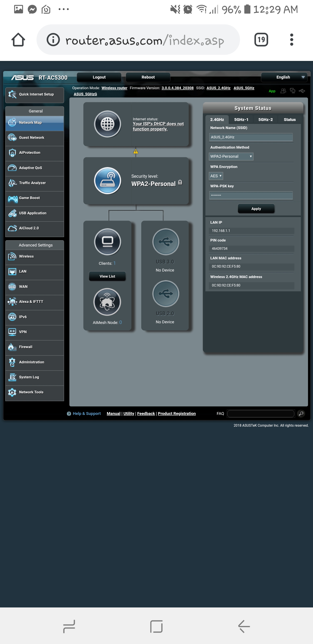The width and height of the screenshot is (313, 644).
Task: Open WPA Encryption AES dropdown
Action: (216, 176)
